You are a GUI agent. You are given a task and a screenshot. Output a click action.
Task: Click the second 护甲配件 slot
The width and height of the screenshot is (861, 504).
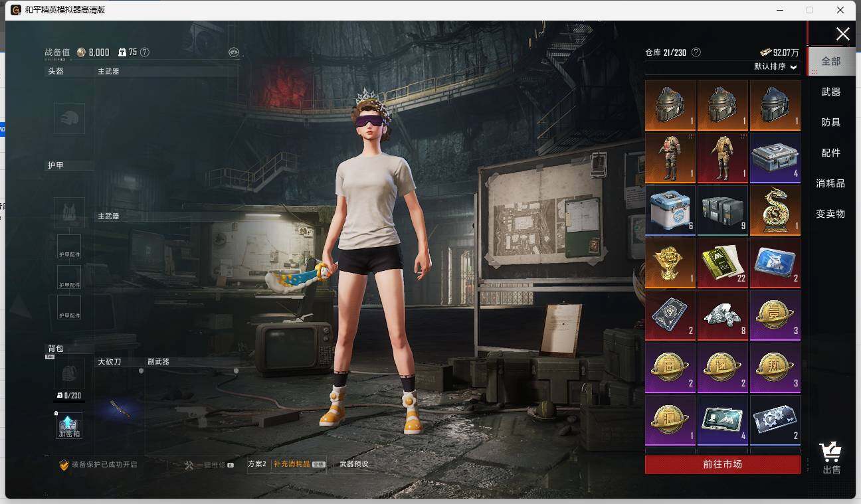click(69, 278)
